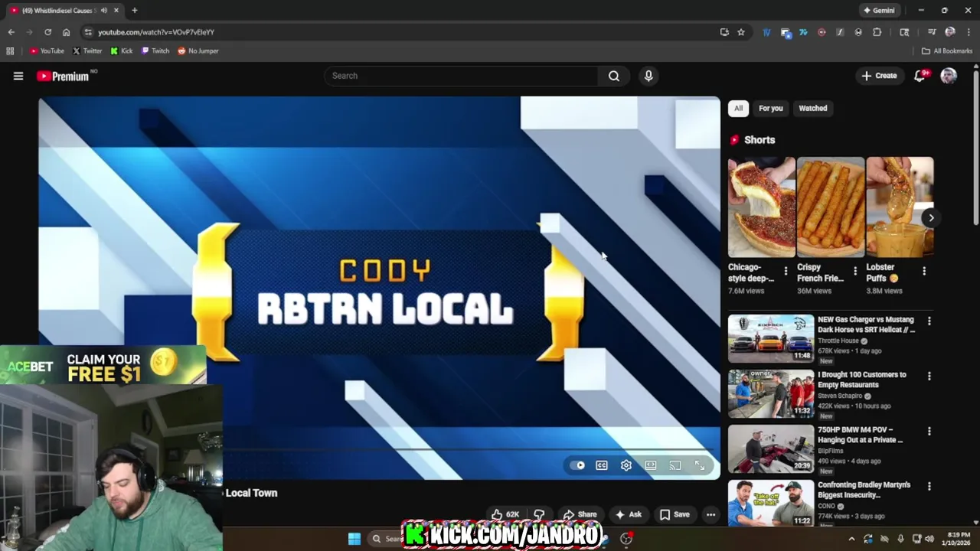This screenshot has height=551, width=980.
Task: Open the Gemini button in Chrome
Action: click(879, 11)
